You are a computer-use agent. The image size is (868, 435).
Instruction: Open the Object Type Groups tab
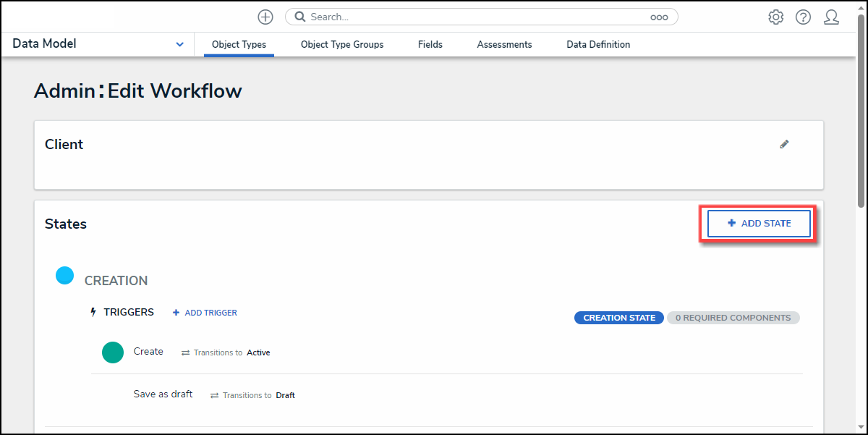pyautogui.click(x=342, y=44)
